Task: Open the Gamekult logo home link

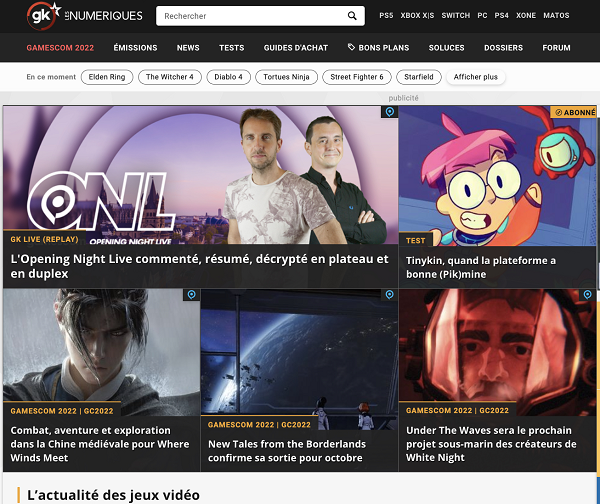Action: [84, 16]
